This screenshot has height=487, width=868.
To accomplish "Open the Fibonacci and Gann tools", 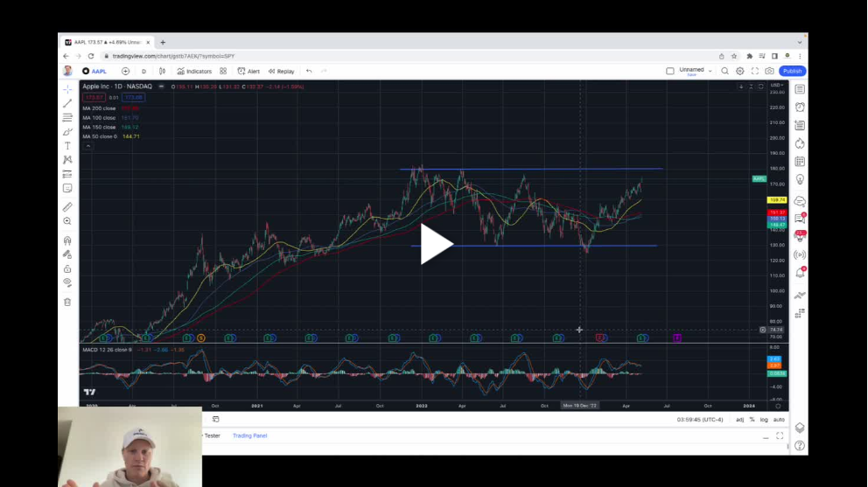I will click(67, 117).
